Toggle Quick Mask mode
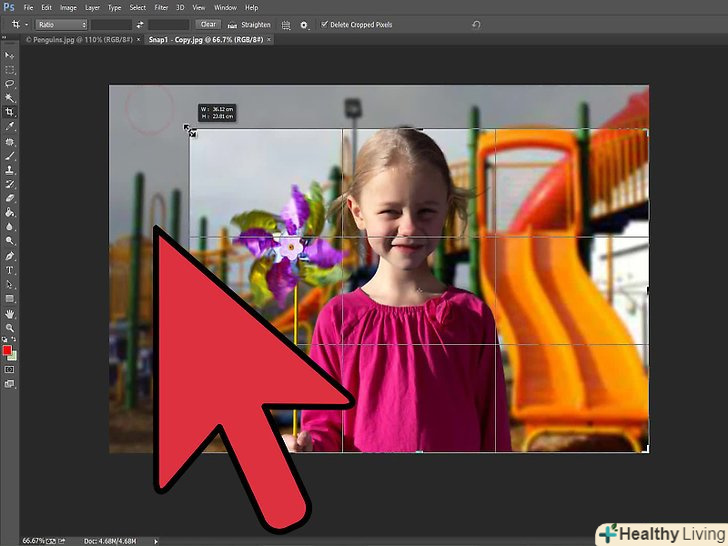Screen dimensions: 728x546 click(10, 369)
